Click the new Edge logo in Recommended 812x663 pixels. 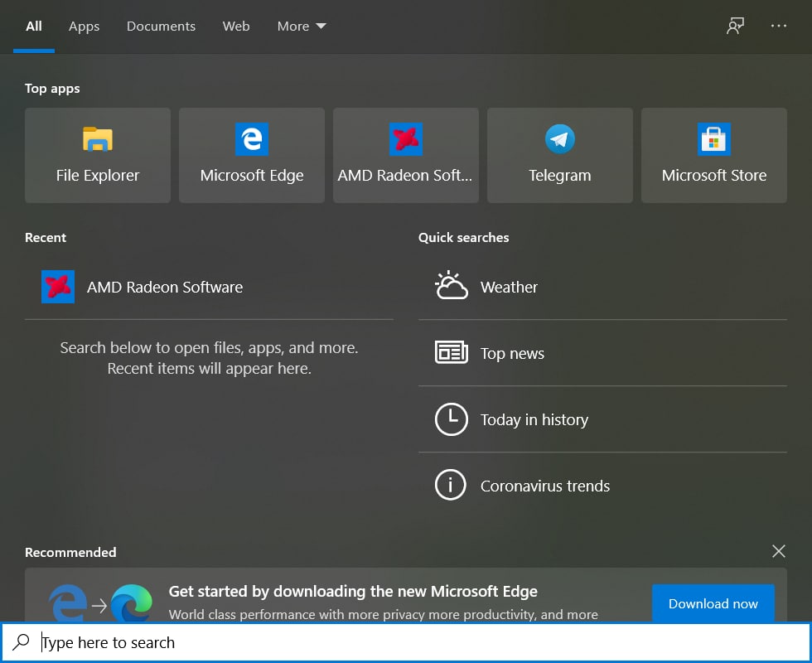[x=132, y=603]
